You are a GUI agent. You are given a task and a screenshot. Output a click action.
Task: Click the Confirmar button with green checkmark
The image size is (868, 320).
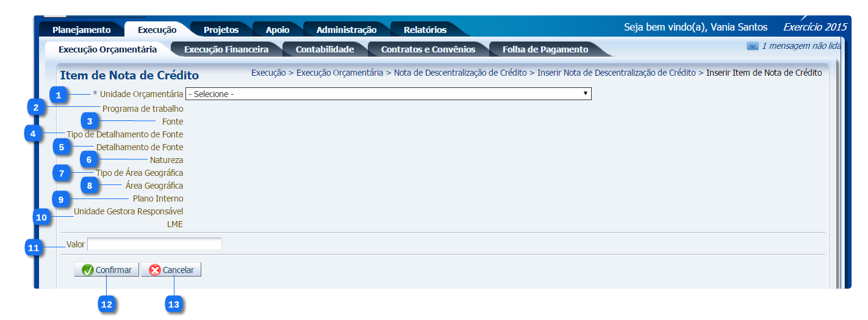point(107,270)
